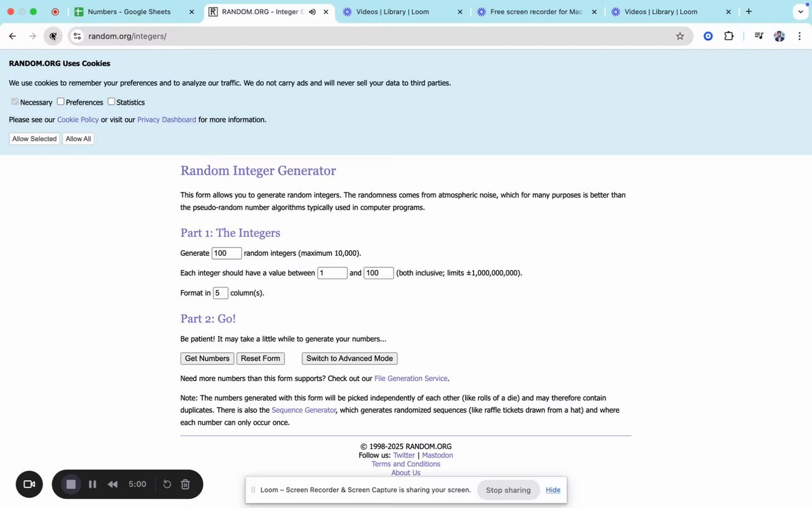Restart the Loom recording

tap(167, 485)
